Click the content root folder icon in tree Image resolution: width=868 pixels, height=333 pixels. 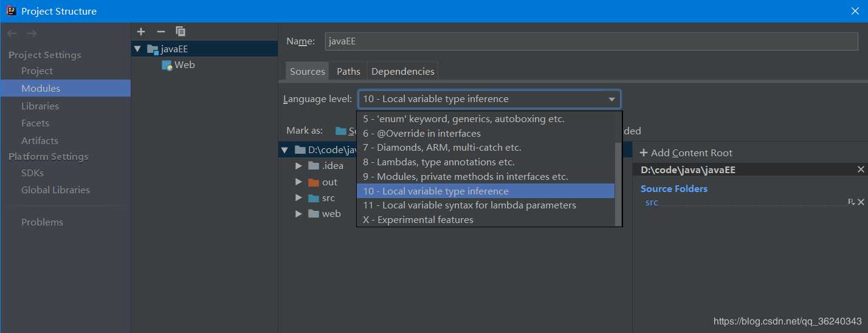tap(300, 149)
